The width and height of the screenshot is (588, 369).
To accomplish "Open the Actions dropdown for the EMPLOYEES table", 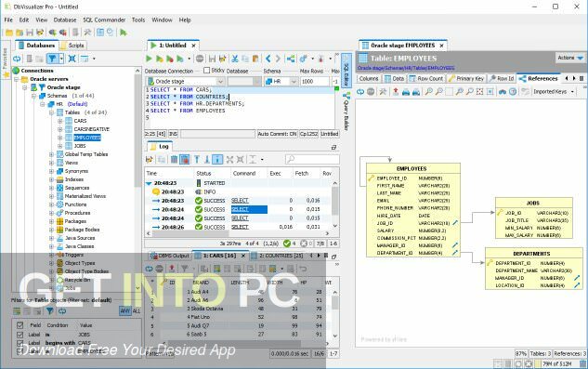I will coord(570,58).
